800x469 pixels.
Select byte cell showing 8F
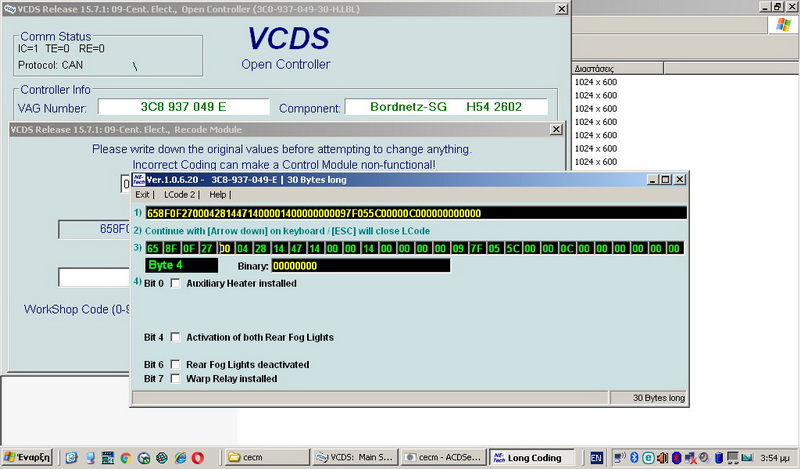(x=171, y=249)
